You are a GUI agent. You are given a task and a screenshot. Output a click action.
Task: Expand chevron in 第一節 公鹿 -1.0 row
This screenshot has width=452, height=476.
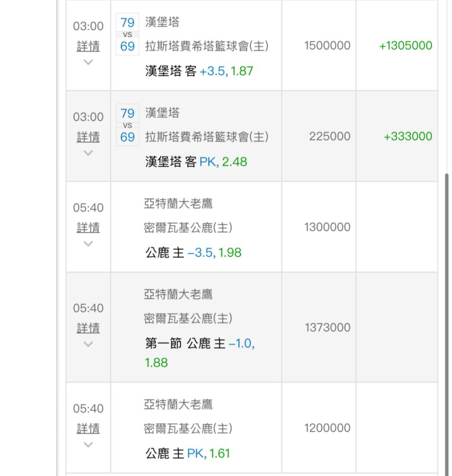pyautogui.click(x=88, y=344)
